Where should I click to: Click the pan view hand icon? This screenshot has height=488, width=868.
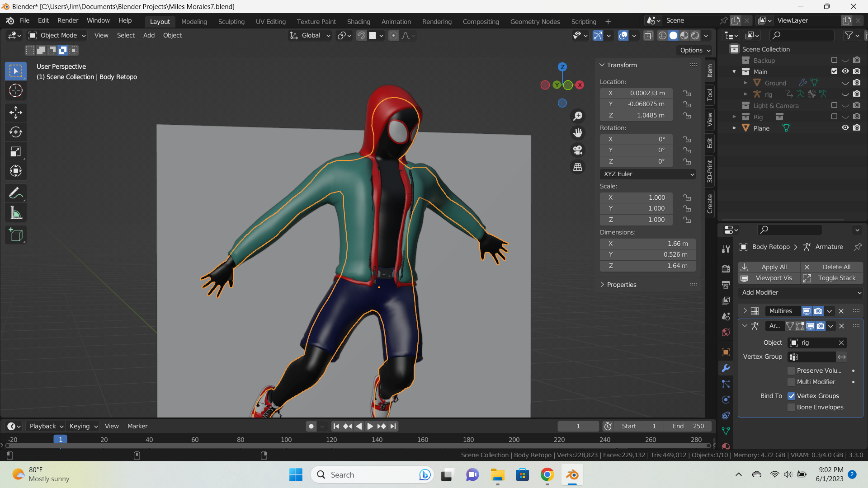pyautogui.click(x=578, y=133)
